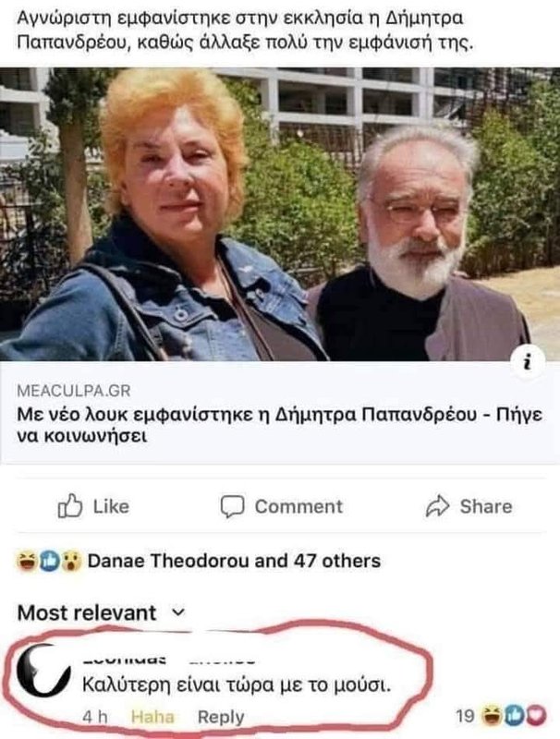
Task: Reply to the highlighted comment
Action: tap(221, 717)
